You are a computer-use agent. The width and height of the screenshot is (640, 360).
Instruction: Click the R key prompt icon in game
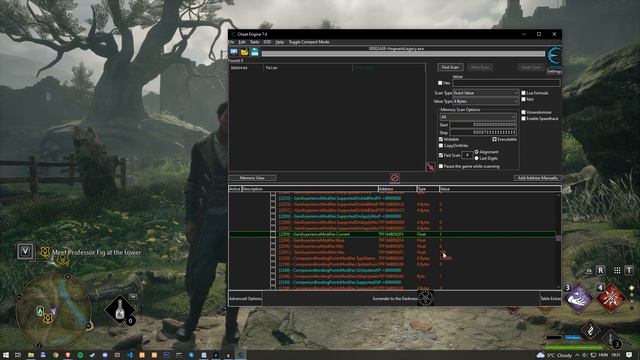tap(600, 270)
